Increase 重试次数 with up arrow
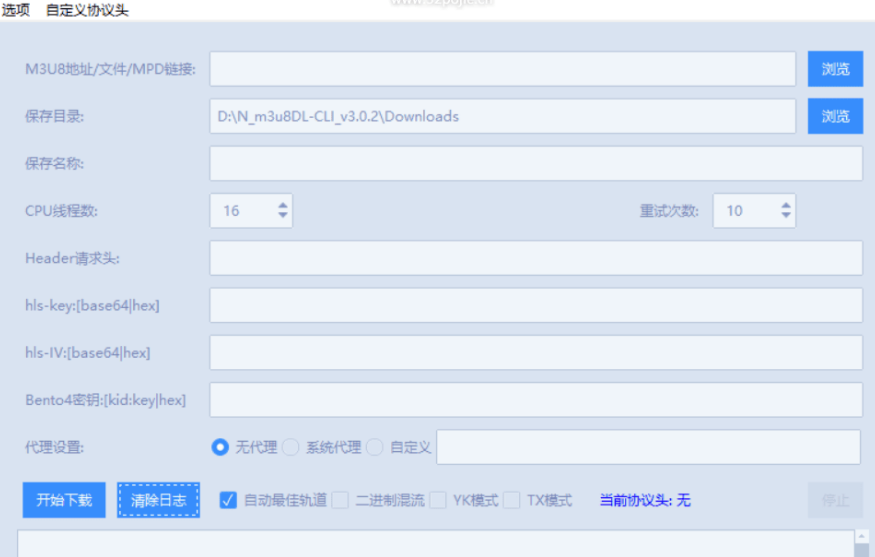Viewport: 875px width, 557px height. (x=786, y=205)
